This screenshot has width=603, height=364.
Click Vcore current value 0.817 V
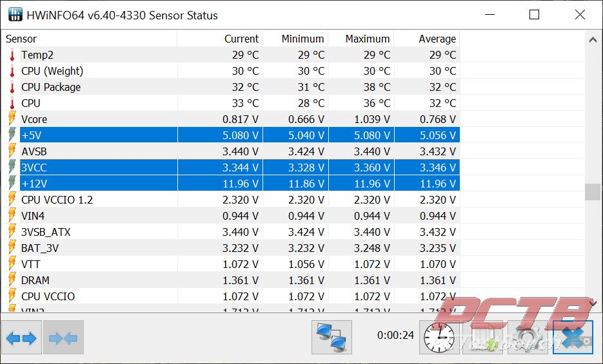point(241,119)
